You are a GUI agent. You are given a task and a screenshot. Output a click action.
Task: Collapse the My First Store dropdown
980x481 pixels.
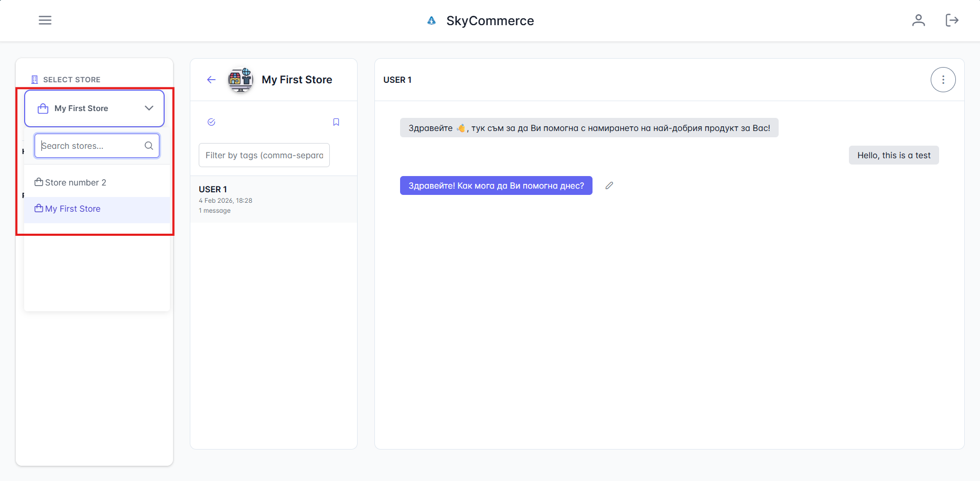tap(94, 108)
